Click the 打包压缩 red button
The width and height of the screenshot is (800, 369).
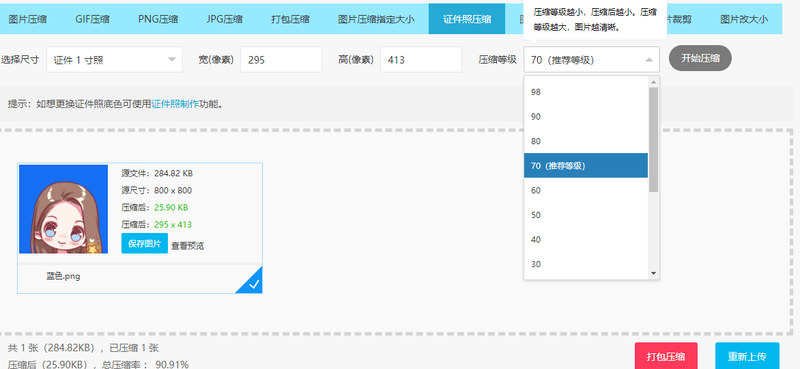(666, 356)
